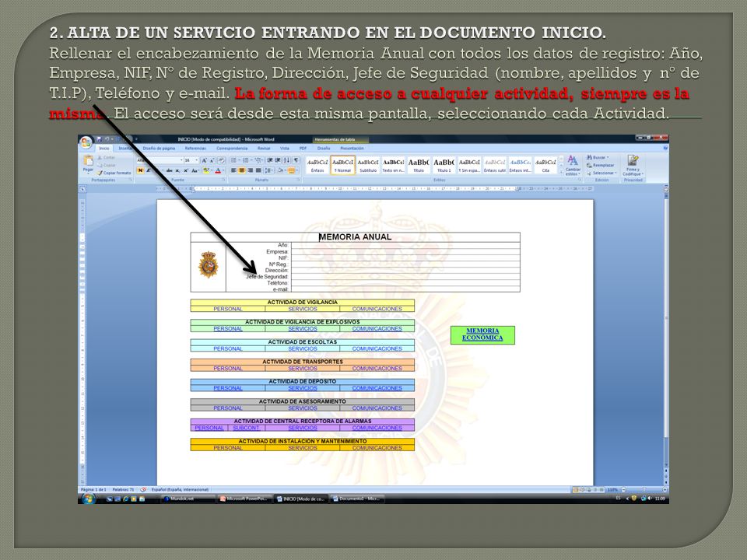Open Cambiar estilos dropdown
Screen dimensions: 747x560
pyautogui.click(x=573, y=166)
